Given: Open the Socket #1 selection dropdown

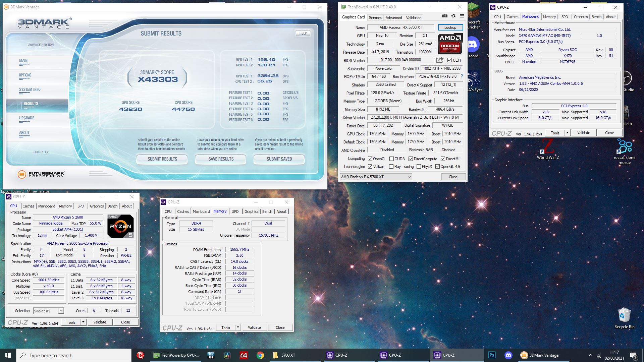Looking at the screenshot, I should pos(48,311).
